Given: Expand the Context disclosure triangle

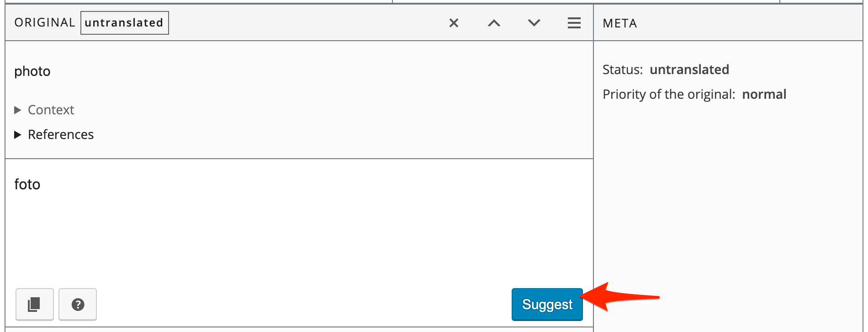Looking at the screenshot, I should 18,110.
